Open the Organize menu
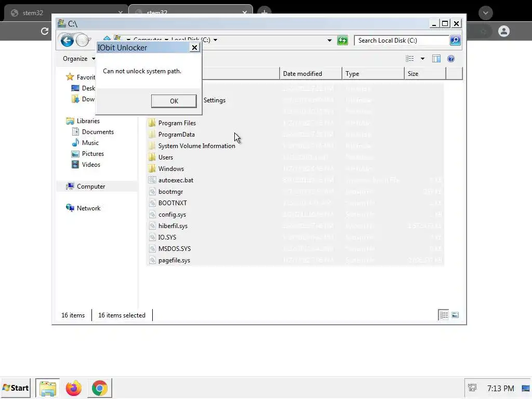Viewport: 532px width, 399px height. point(78,59)
